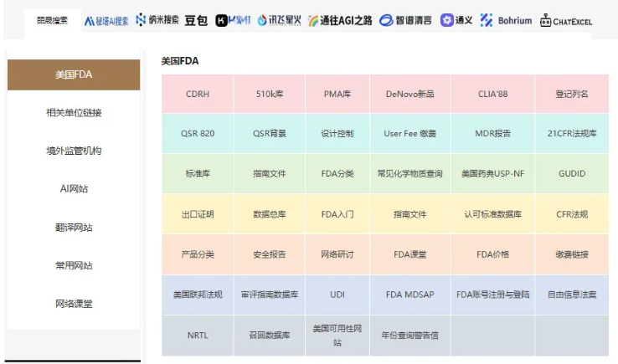Open the UDI cell
The height and width of the screenshot is (364, 618).
[337, 295]
